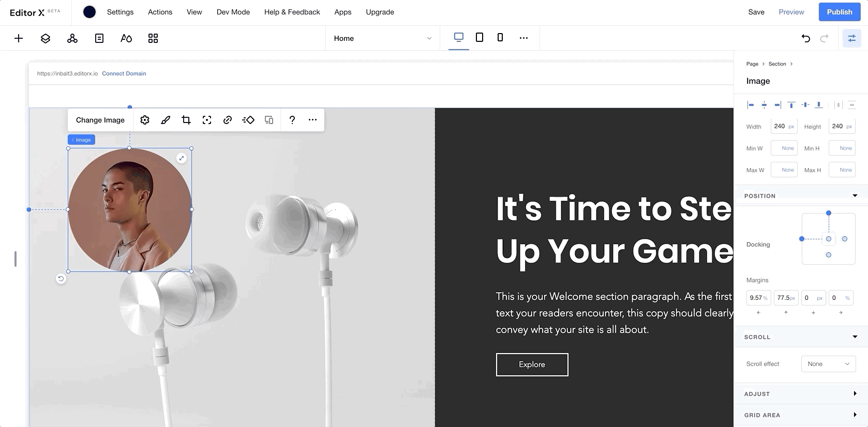Select the mobile breakpoint icon
The width and height of the screenshot is (868, 427).
coord(500,37)
